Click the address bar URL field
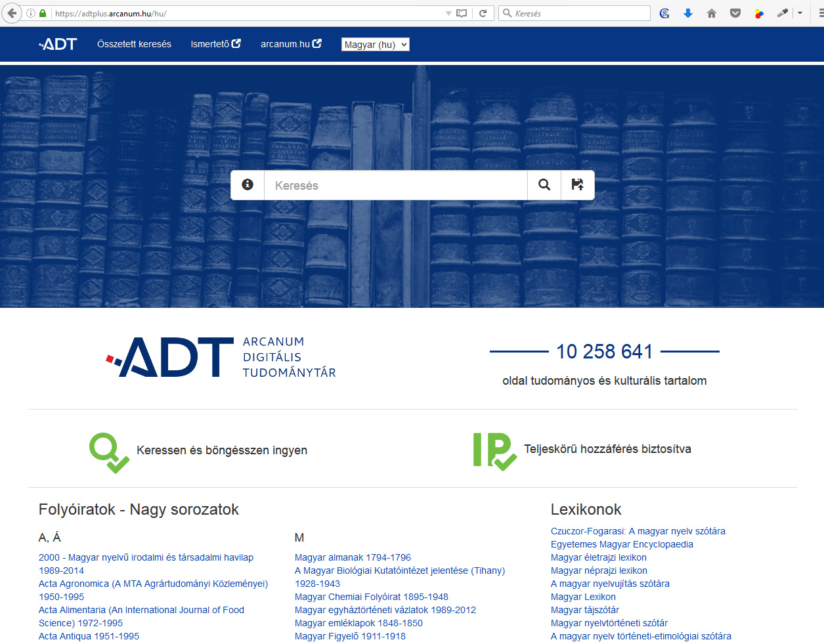 (x=246, y=13)
